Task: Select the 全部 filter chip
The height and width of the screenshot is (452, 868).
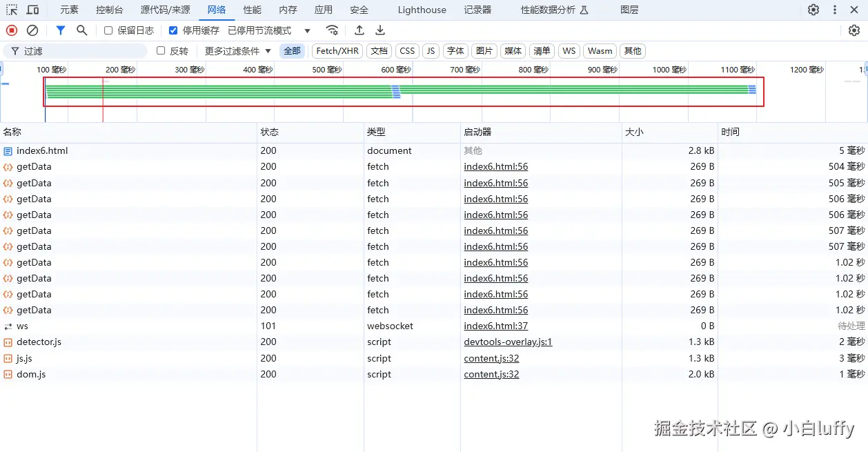Action: click(293, 51)
